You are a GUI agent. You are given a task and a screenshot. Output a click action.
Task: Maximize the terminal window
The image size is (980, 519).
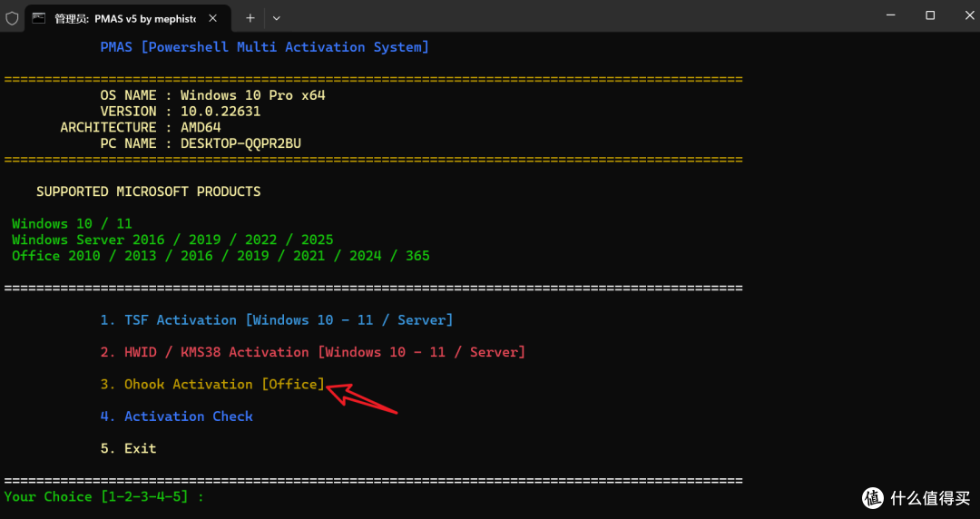(930, 15)
